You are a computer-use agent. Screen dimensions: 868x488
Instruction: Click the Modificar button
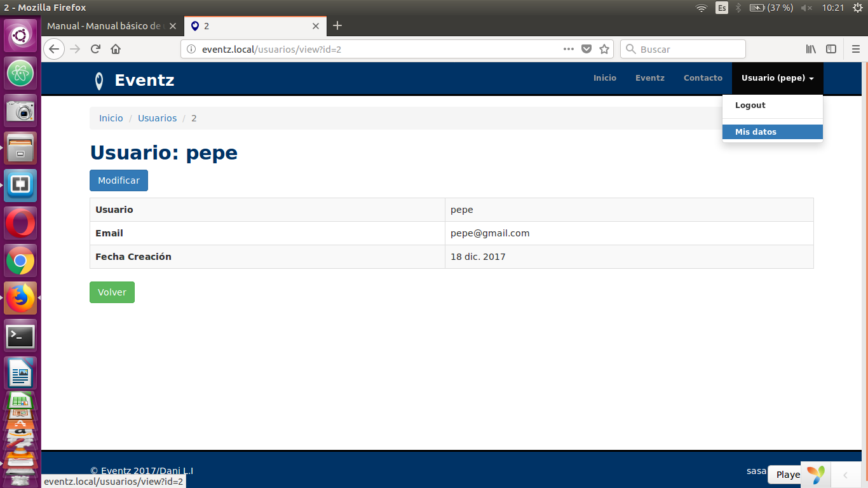pos(119,180)
